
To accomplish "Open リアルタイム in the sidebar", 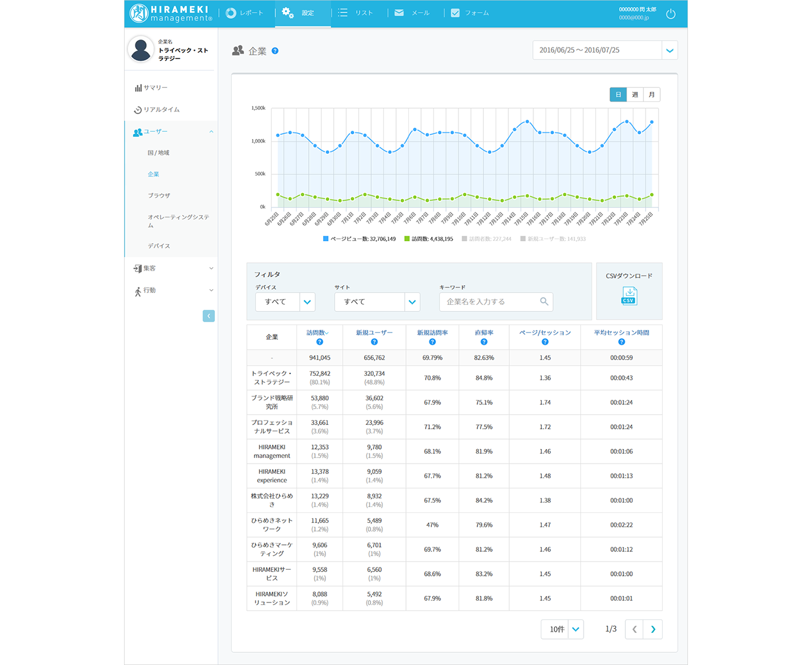I will (x=157, y=110).
